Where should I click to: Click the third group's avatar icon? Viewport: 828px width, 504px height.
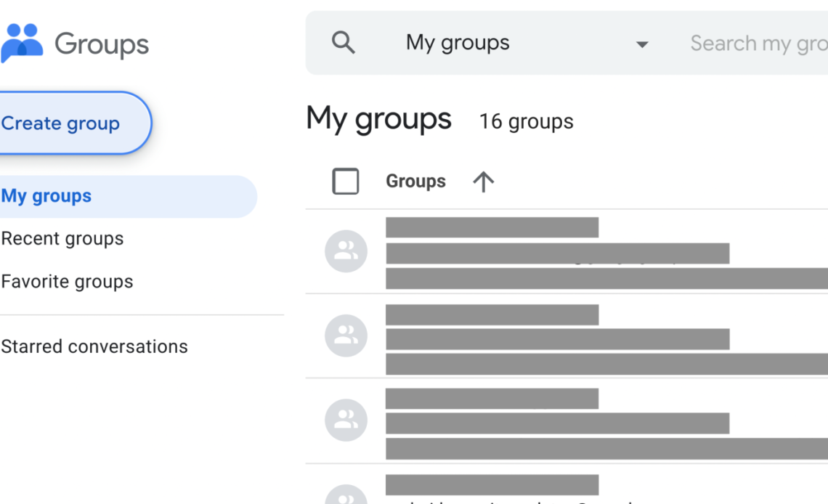346,420
